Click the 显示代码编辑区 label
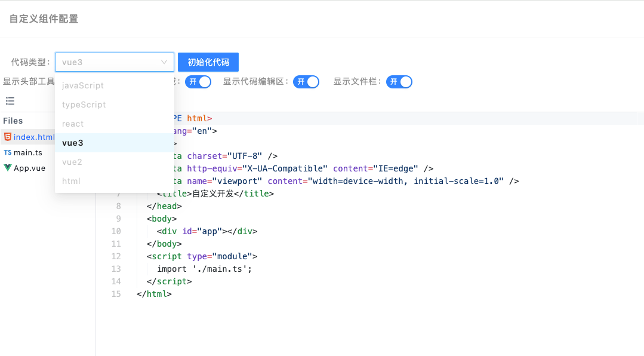644x356 pixels. point(256,81)
